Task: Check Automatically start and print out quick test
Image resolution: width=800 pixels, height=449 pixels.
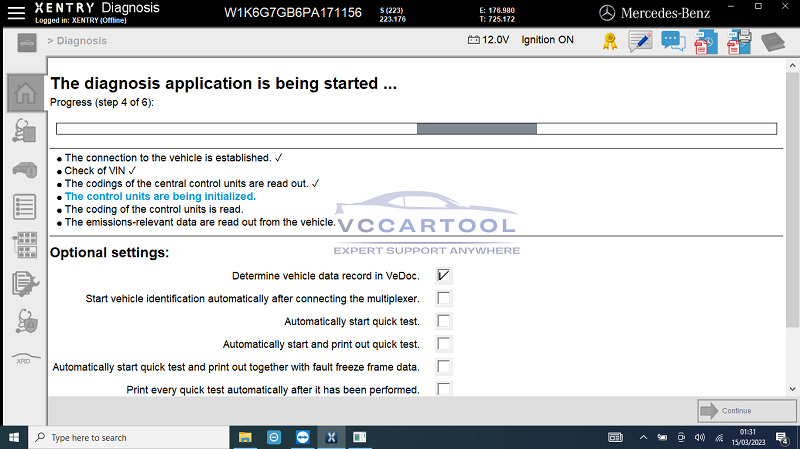Action: point(443,344)
